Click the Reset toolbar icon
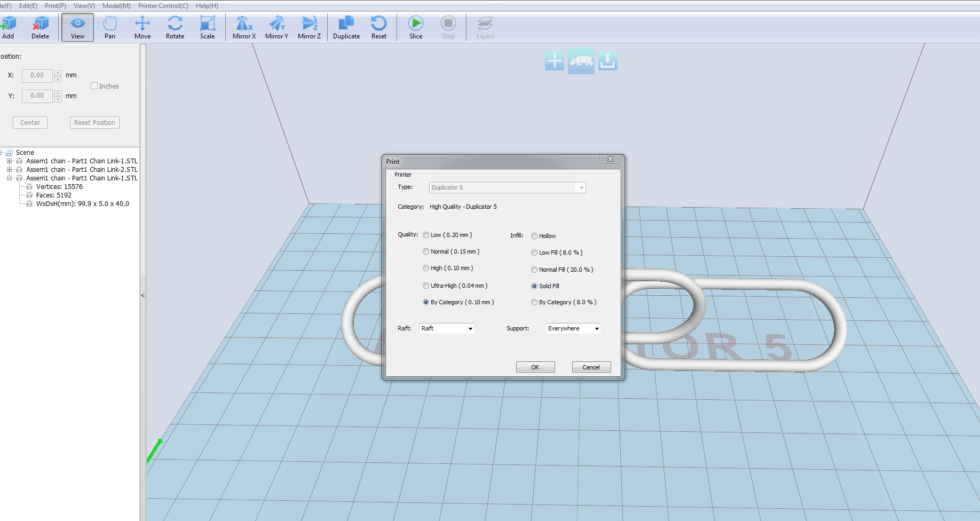 tap(379, 27)
